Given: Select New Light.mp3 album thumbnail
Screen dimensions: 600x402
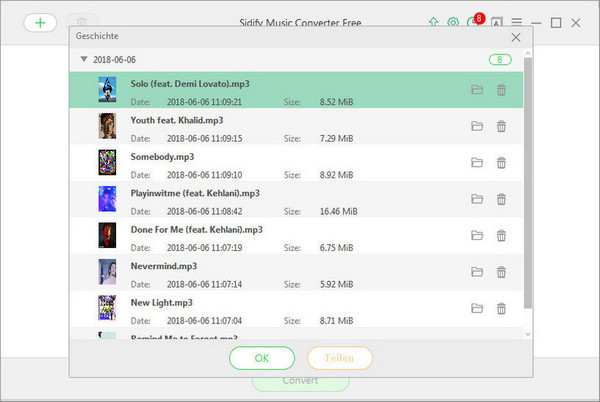Looking at the screenshot, I should 107,308.
